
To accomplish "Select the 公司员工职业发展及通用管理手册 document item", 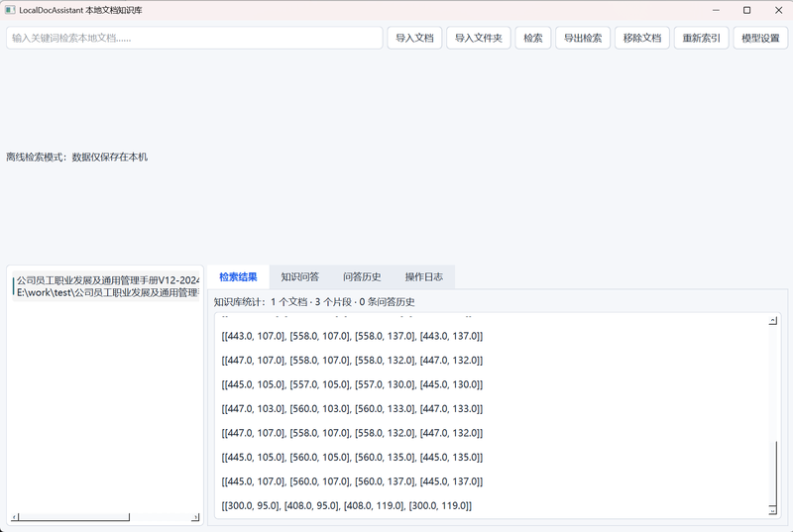I will click(x=106, y=286).
